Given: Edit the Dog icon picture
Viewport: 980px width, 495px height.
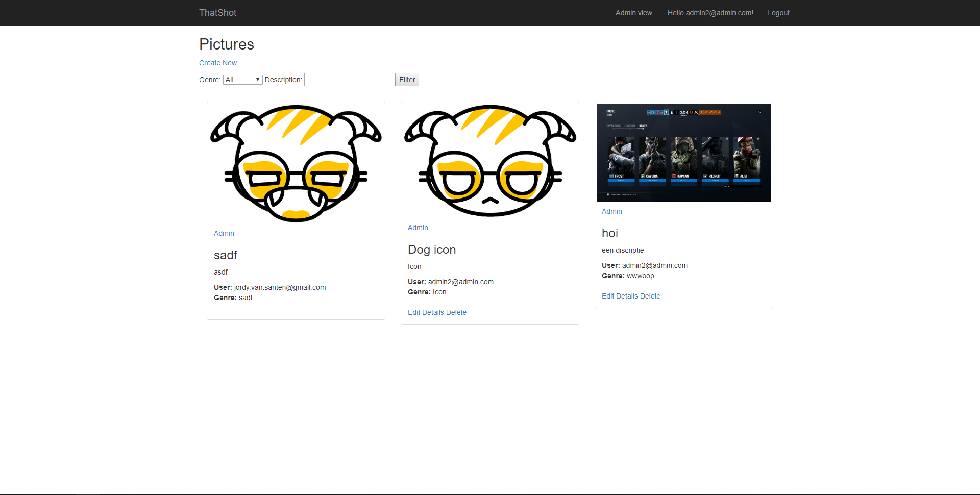Looking at the screenshot, I should (414, 312).
